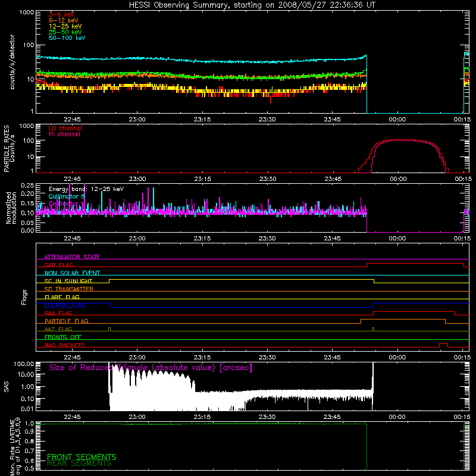This screenshot has height=476, width=476.
Task: Select the red "3-6 keV" legend label
Action: 61,14
